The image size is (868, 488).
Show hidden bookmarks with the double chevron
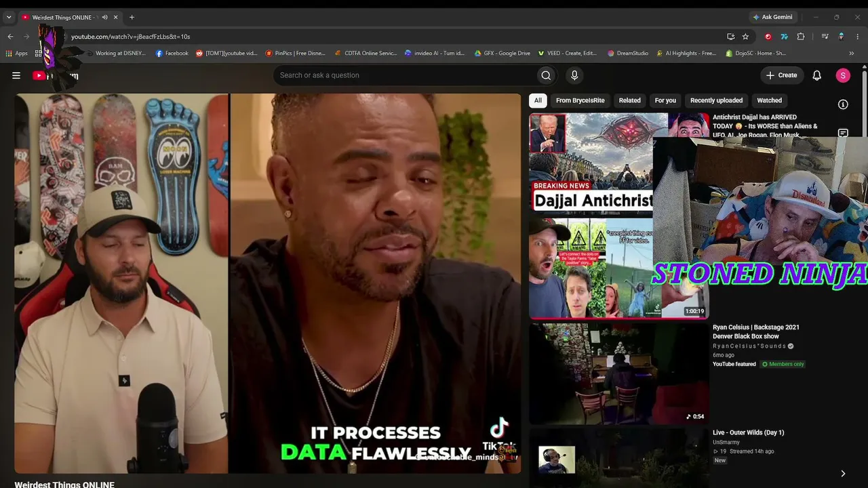coord(851,53)
